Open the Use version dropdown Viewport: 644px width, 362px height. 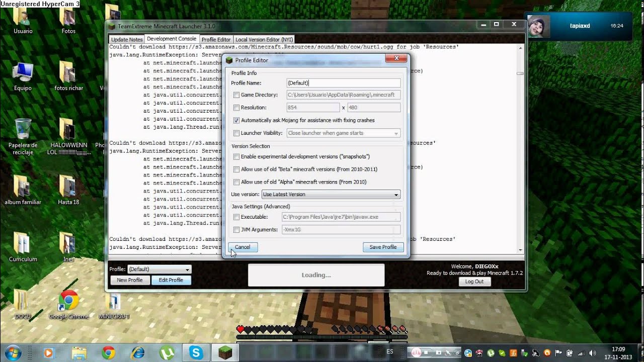[x=331, y=195]
